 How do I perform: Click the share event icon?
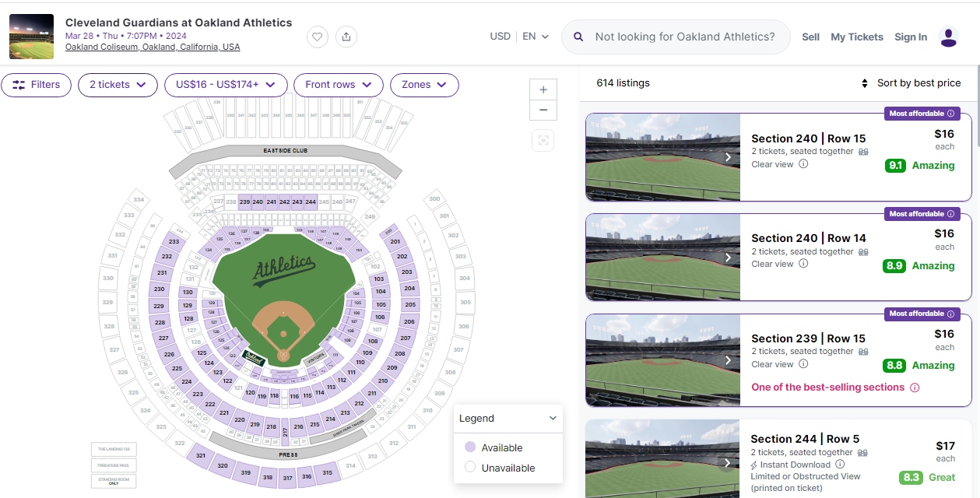(346, 37)
